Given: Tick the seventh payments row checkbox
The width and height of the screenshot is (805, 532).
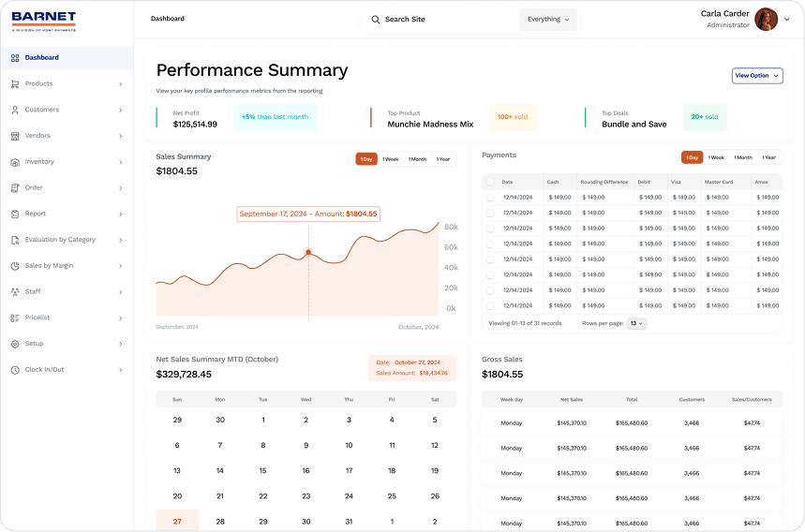Looking at the screenshot, I should coord(490,290).
